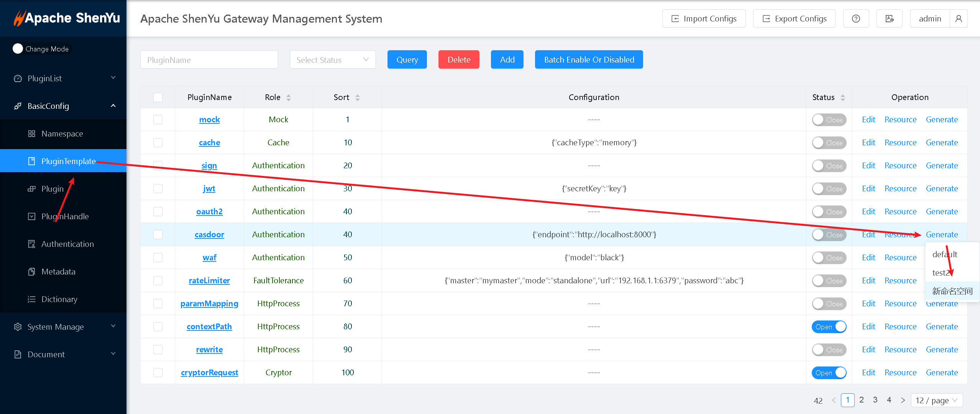980x414 pixels.
Task: Click the Namespace grid icon in sidebar
Action: [x=32, y=134]
